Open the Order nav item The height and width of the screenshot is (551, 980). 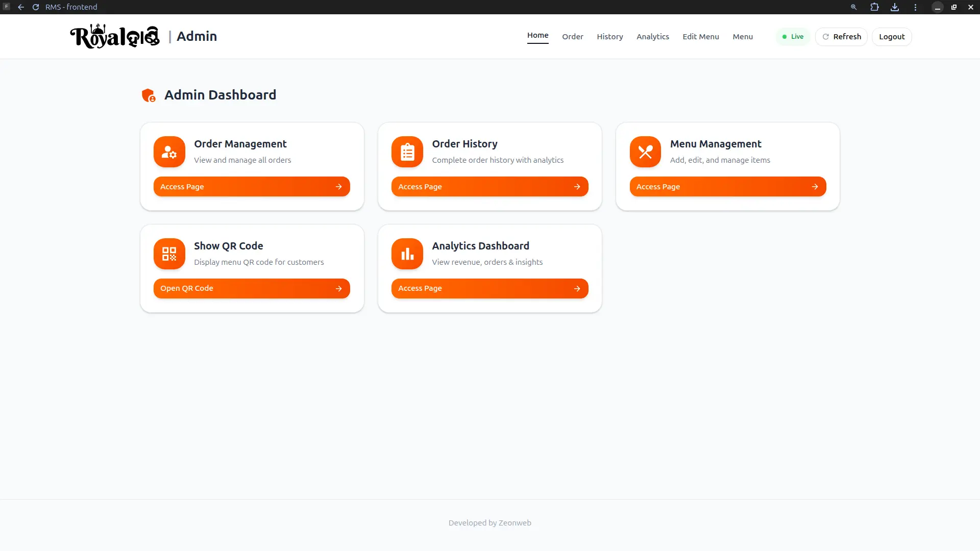pos(573,37)
